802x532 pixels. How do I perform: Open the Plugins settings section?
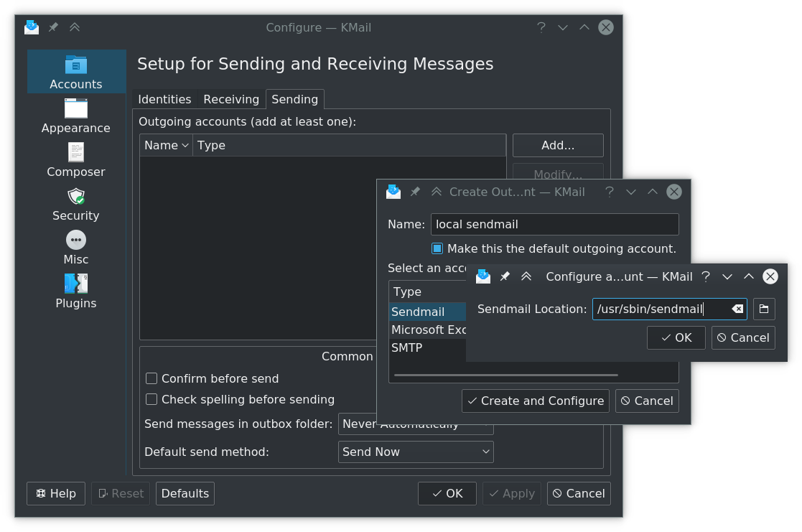coord(75,291)
